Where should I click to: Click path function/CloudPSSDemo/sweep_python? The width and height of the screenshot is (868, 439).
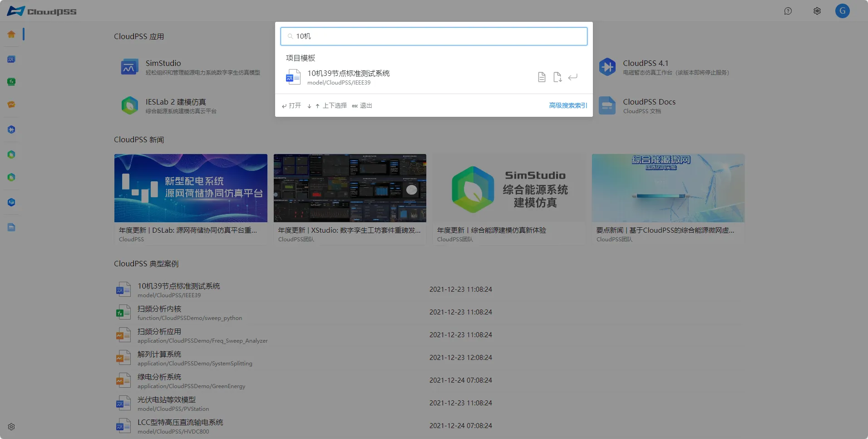(x=190, y=318)
